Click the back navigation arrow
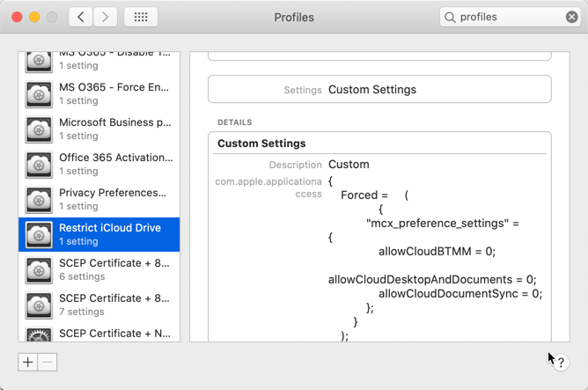This screenshot has height=390, width=588. point(80,17)
